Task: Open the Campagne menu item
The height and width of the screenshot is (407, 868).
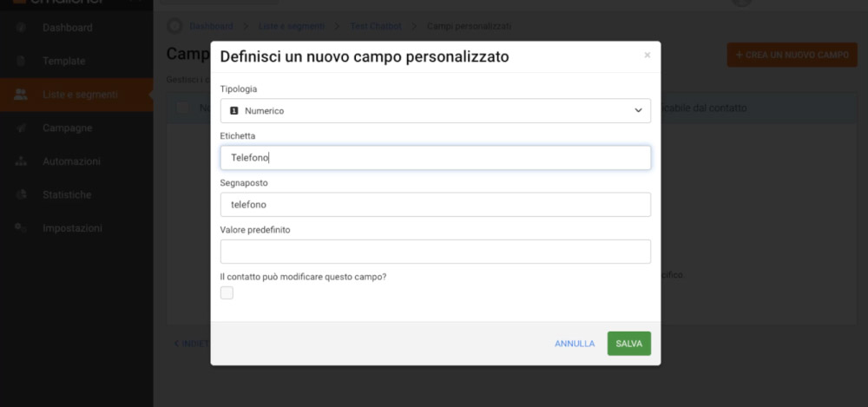Action: [x=67, y=128]
